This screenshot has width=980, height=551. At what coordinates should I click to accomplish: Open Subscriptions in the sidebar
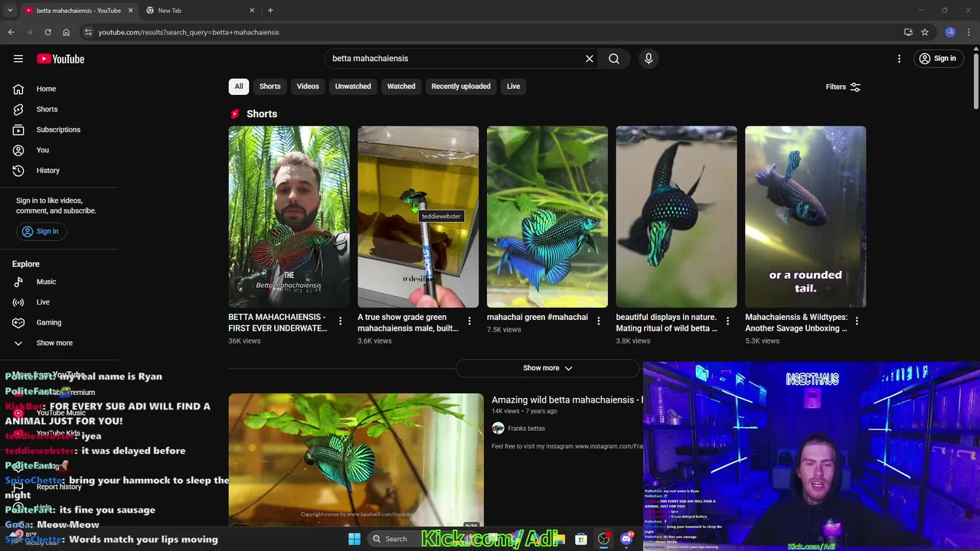58,129
